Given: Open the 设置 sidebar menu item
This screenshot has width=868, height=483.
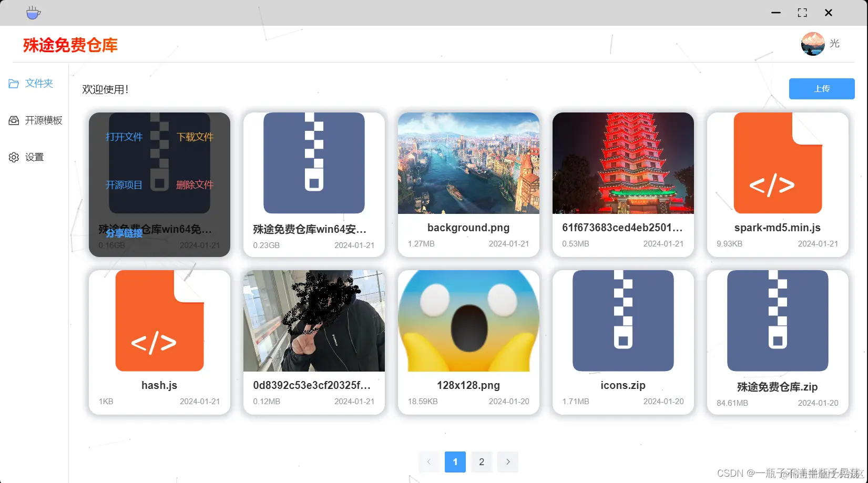Looking at the screenshot, I should tap(34, 157).
